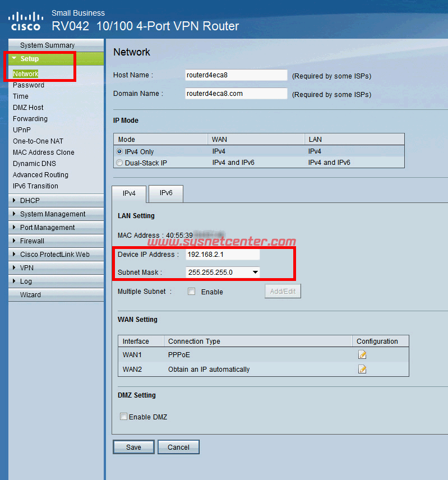Expand the DHCP menu section

(x=56, y=201)
